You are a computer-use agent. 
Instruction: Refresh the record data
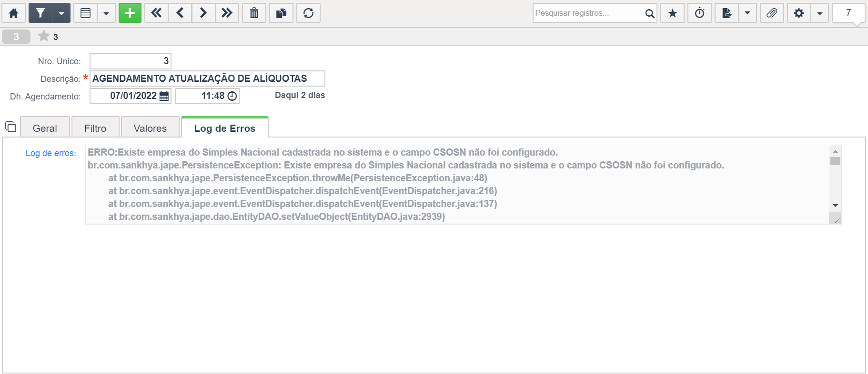[308, 13]
